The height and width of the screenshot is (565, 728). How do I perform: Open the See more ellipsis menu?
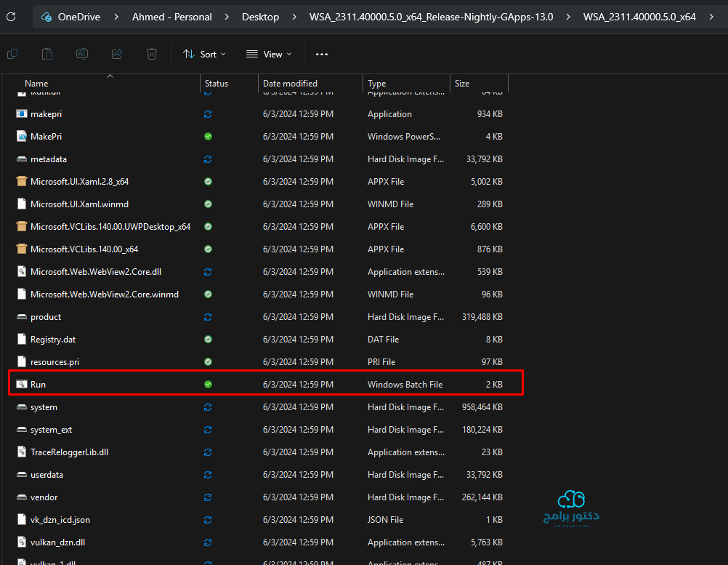coord(322,55)
